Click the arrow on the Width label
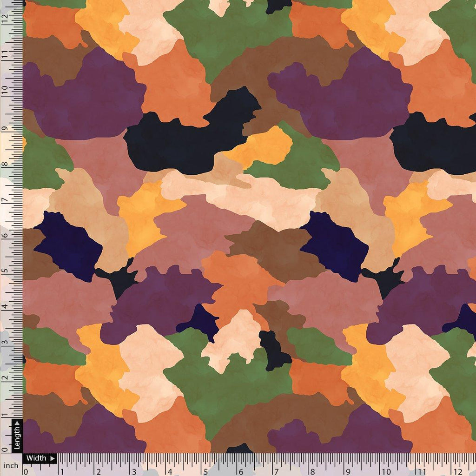 (52, 458)
